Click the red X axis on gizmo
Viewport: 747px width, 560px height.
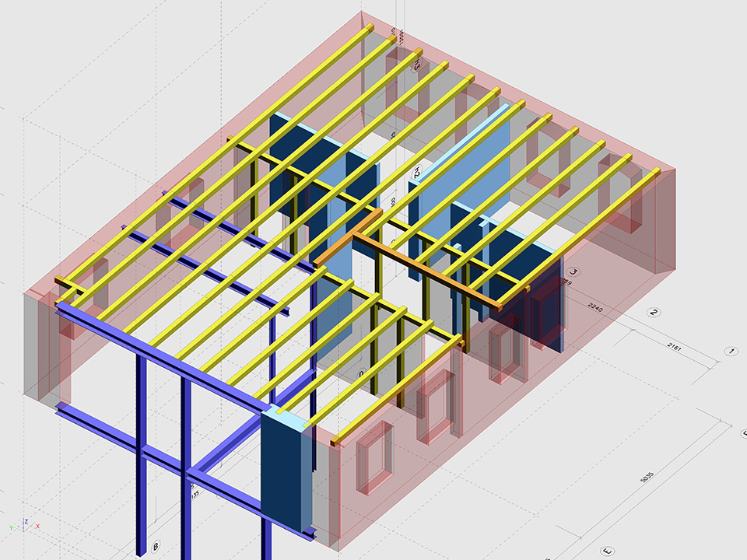(34, 527)
